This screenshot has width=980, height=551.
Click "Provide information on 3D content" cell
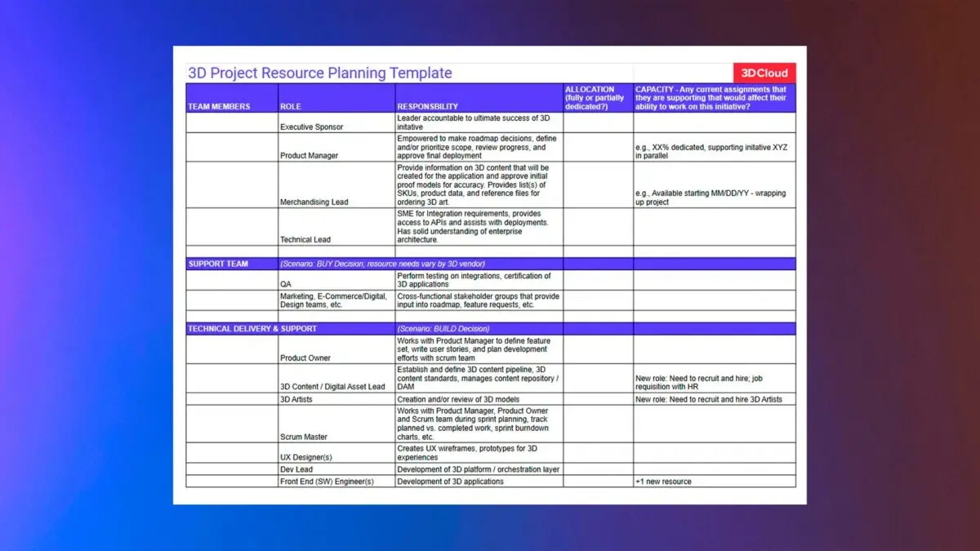479,184
